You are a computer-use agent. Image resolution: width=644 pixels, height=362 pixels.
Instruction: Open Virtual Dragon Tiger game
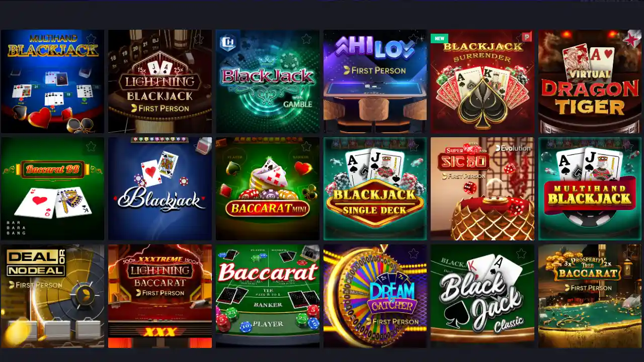coord(590,81)
